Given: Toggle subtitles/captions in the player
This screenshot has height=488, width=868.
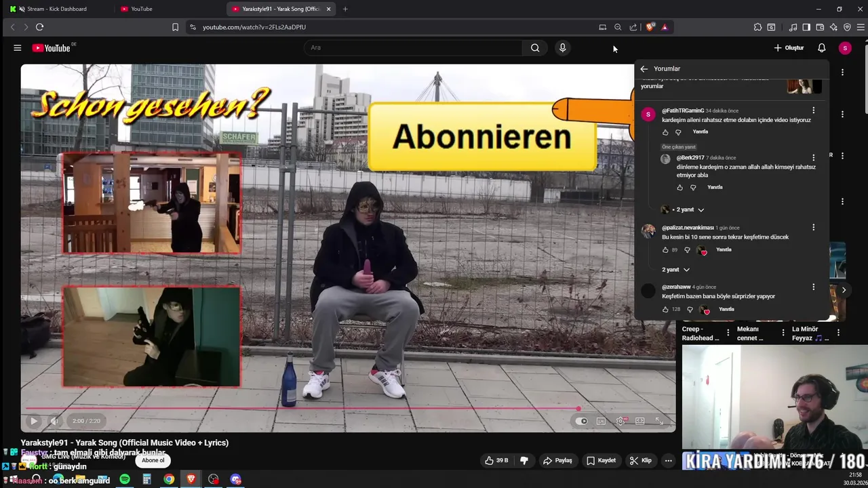Looking at the screenshot, I should click(x=601, y=421).
